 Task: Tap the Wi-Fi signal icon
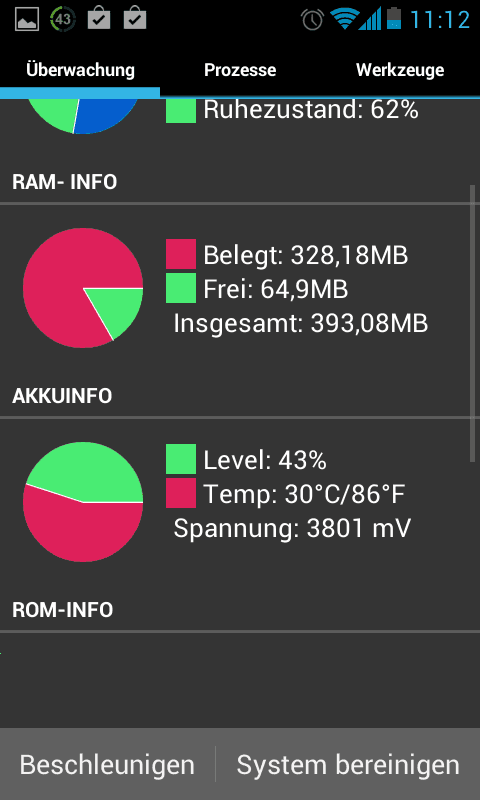[343, 19]
